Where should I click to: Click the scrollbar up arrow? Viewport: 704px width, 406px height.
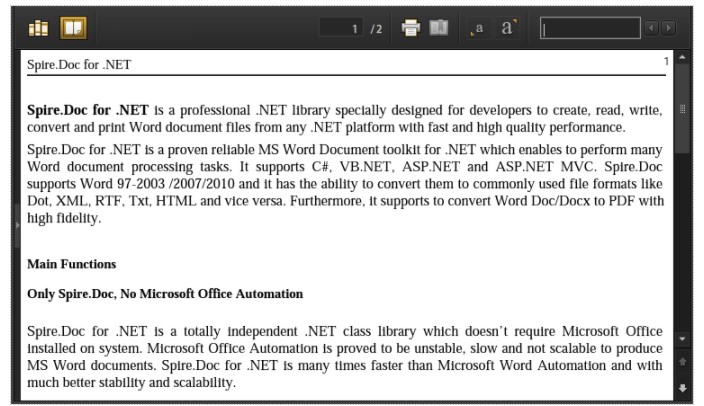pos(682,57)
